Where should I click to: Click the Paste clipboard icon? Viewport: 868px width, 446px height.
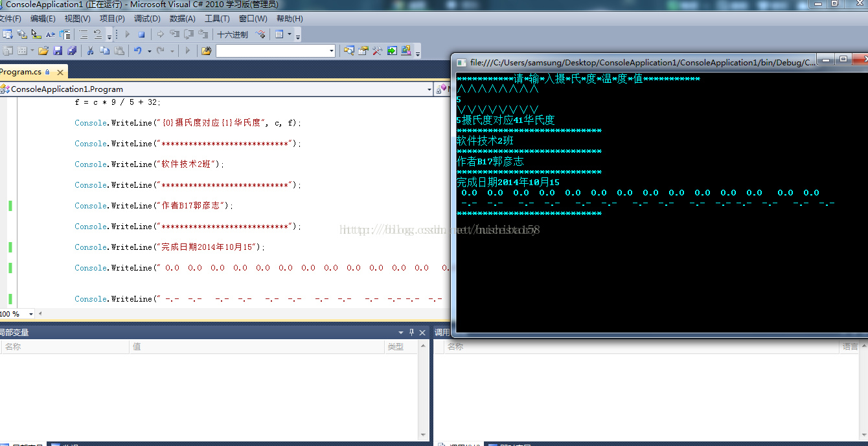pyautogui.click(x=119, y=50)
